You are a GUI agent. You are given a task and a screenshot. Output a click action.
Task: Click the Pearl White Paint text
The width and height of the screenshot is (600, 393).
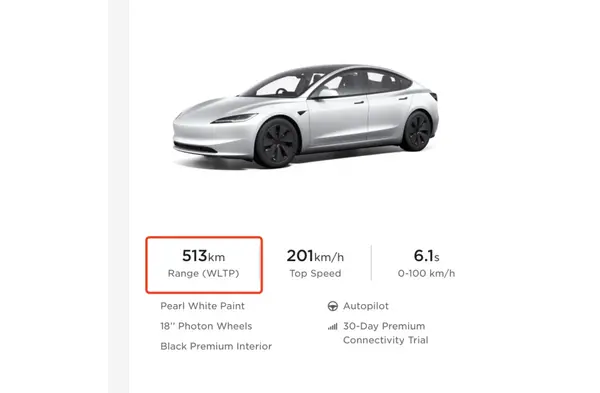point(202,306)
